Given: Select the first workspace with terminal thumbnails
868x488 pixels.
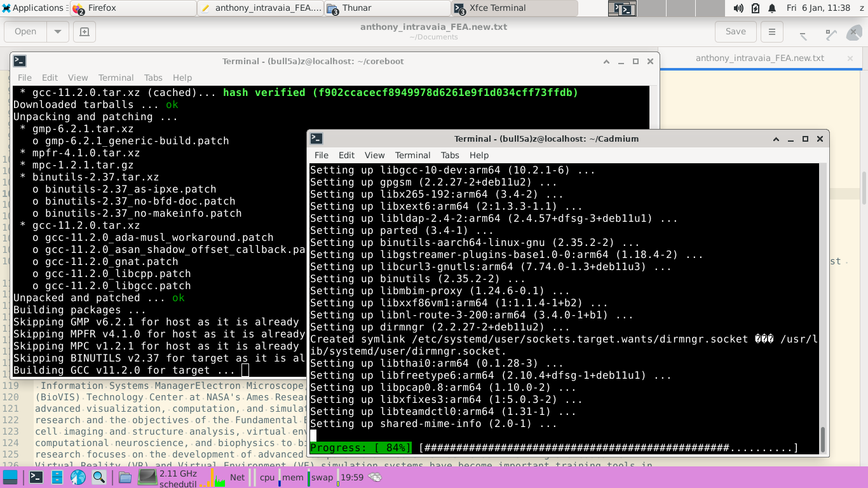Looking at the screenshot, I should pos(622,8).
